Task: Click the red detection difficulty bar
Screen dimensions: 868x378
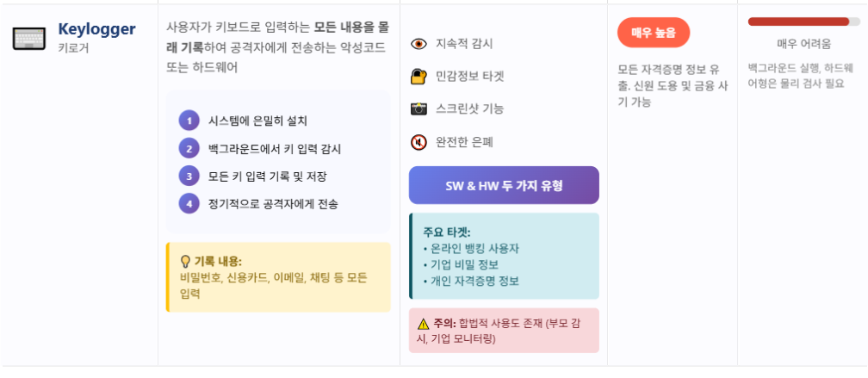Action: click(798, 22)
